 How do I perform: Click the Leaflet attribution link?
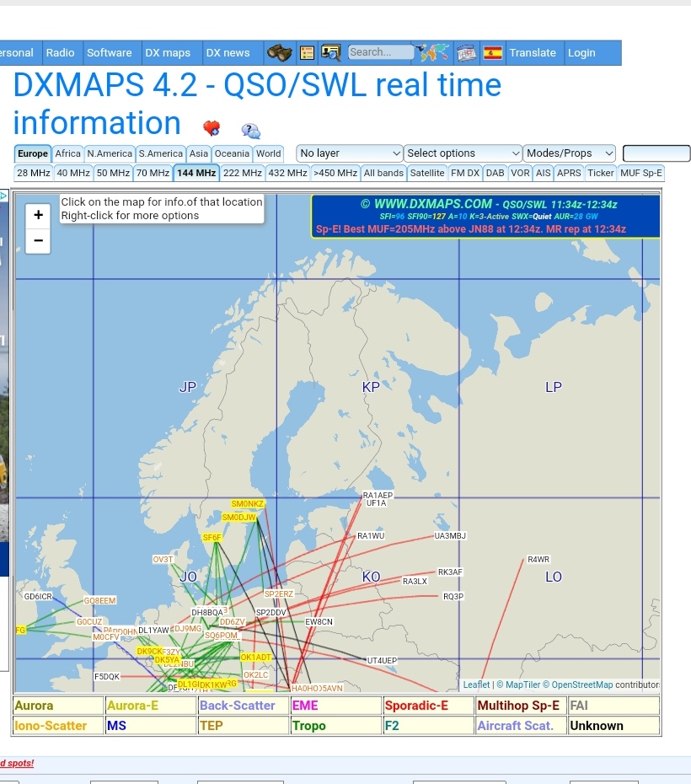pos(476,685)
